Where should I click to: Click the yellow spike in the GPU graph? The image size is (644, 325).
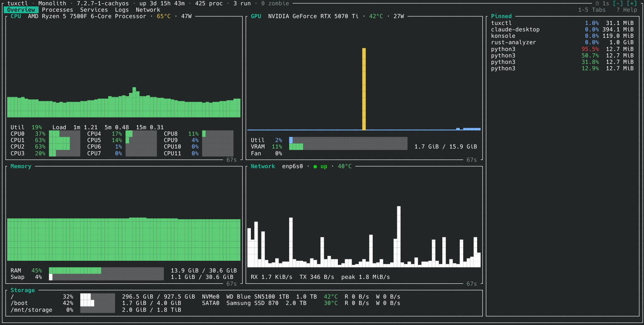point(364,89)
